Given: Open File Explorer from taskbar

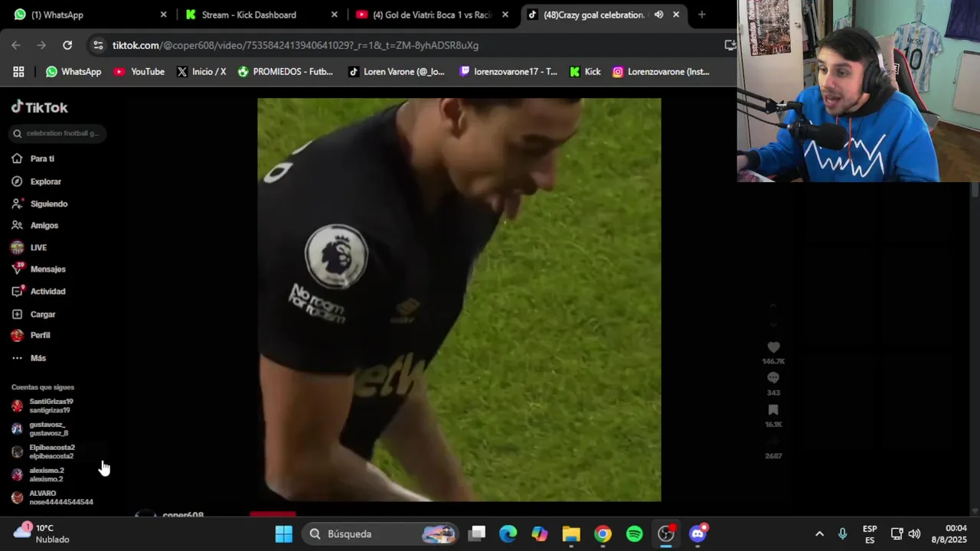Looking at the screenshot, I should tap(571, 533).
